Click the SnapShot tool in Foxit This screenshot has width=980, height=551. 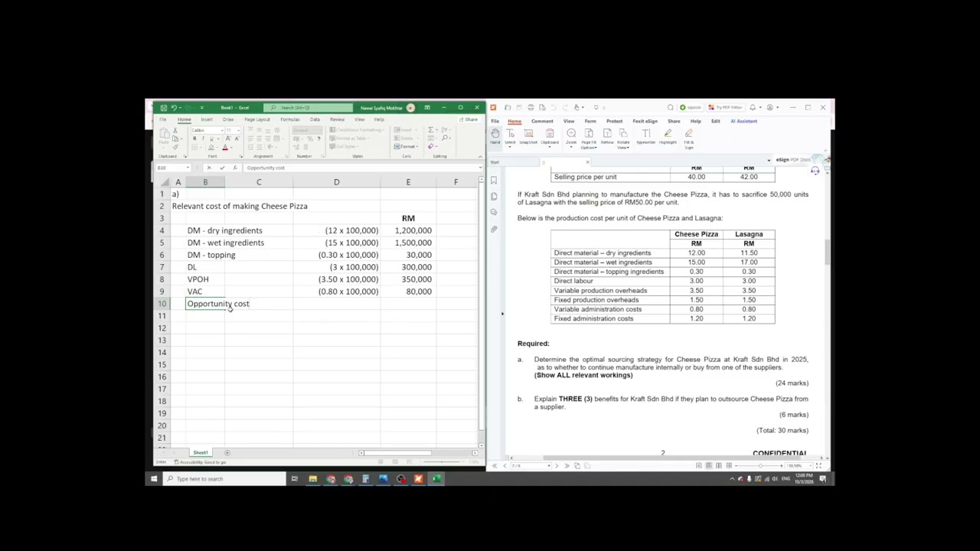[528, 136]
